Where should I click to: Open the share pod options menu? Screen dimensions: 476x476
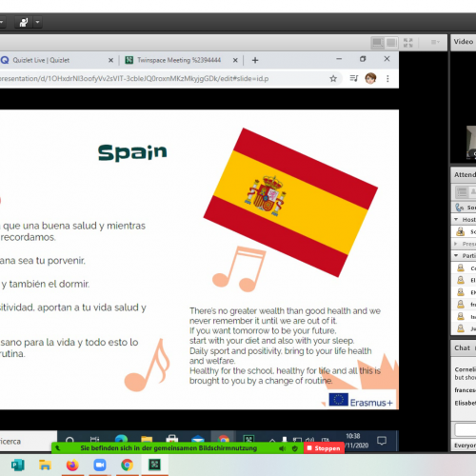pyautogui.click(x=435, y=42)
